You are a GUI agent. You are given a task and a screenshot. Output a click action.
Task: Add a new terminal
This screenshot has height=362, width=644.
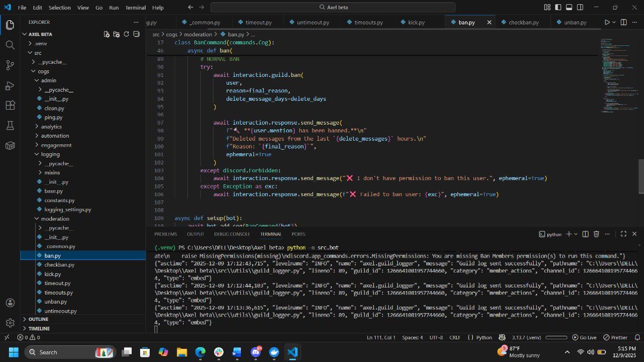(x=569, y=234)
